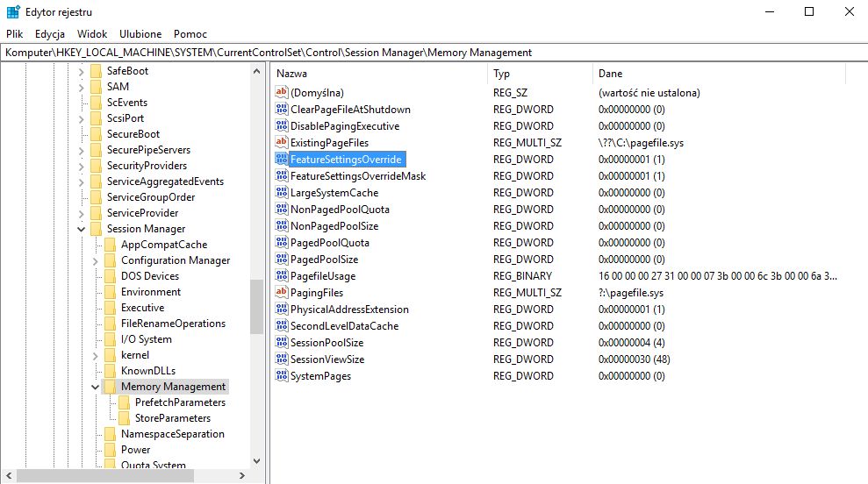Click the icon of PhysicalAddressExtension
The width and height of the screenshot is (868, 484).
point(281,309)
